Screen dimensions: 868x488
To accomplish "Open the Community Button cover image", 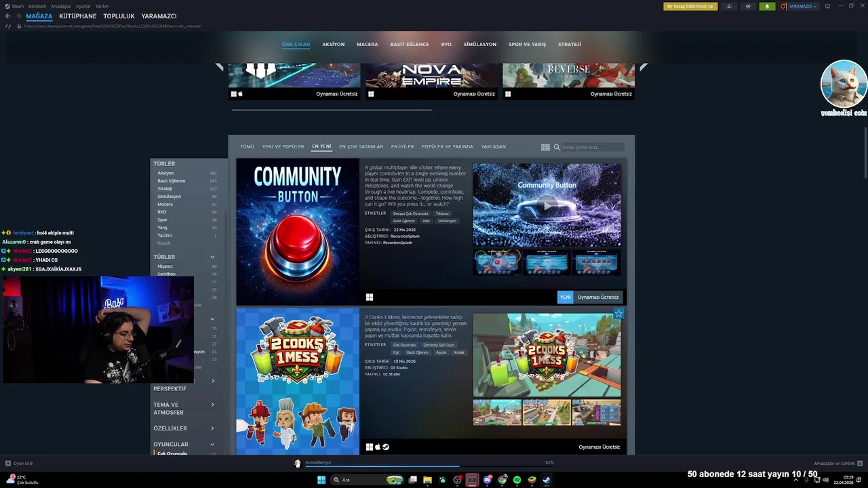I will [x=298, y=232].
